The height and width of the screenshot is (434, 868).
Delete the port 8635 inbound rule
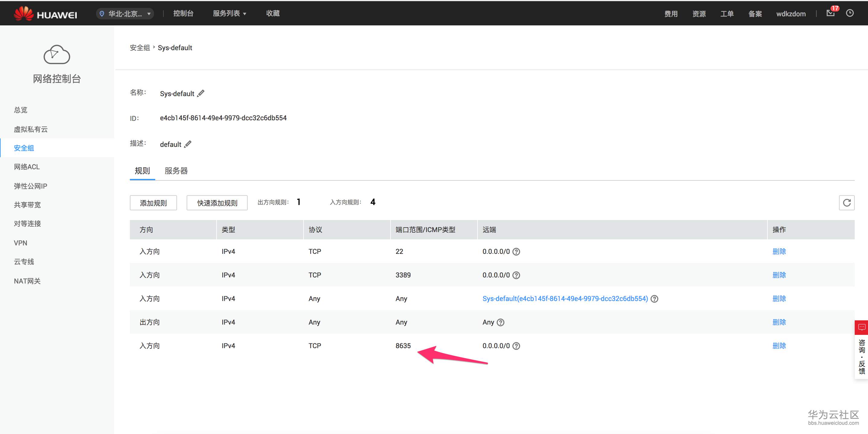pyautogui.click(x=779, y=346)
